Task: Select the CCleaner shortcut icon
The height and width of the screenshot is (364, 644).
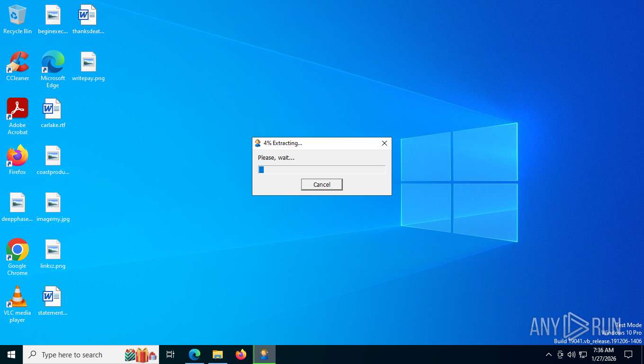Action: click(18, 66)
